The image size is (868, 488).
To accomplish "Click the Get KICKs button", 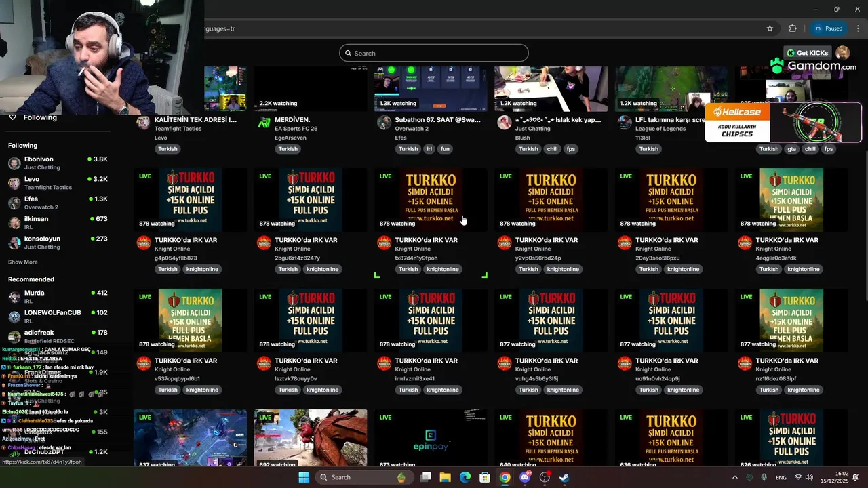I will [x=807, y=53].
